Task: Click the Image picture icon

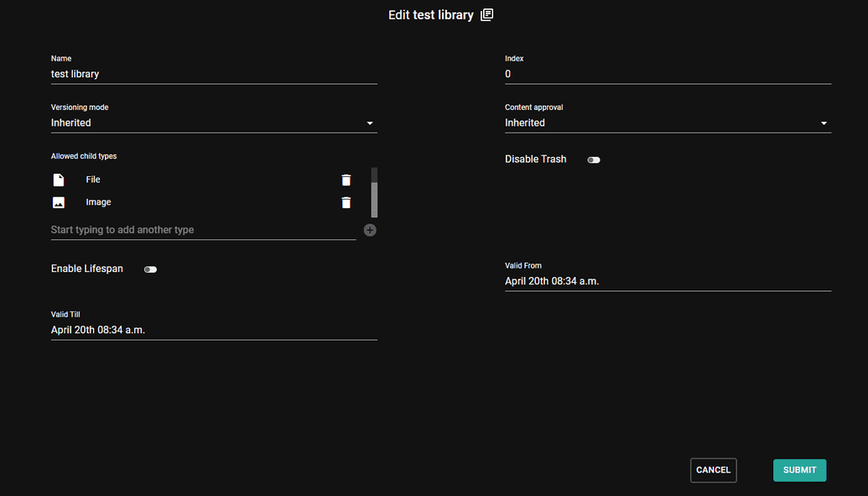Action: (x=59, y=202)
